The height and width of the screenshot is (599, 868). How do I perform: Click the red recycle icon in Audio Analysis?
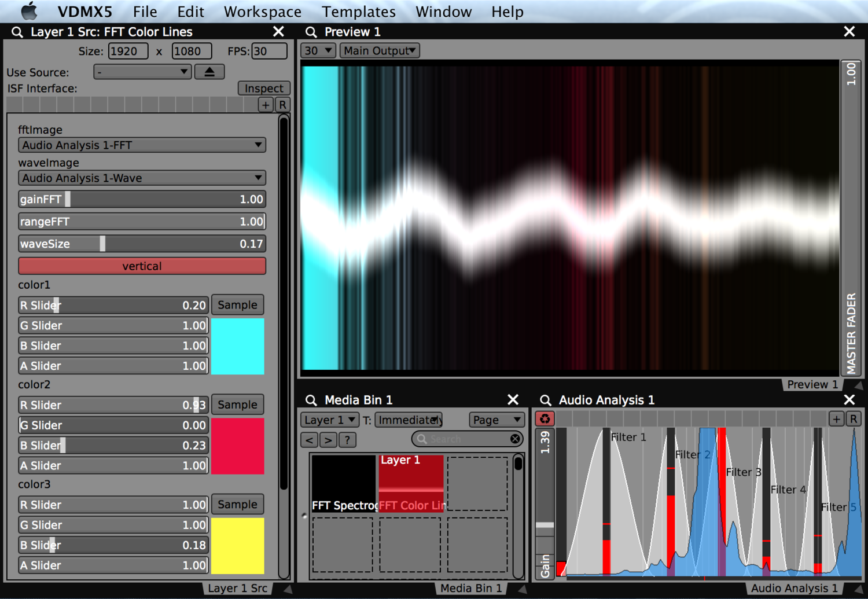click(x=545, y=418)
